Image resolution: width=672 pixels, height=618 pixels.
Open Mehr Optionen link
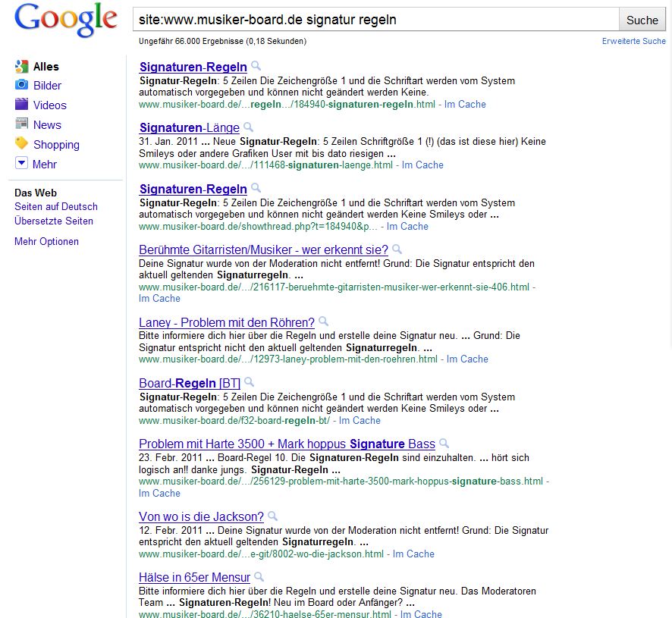click(x=46, y=241)
